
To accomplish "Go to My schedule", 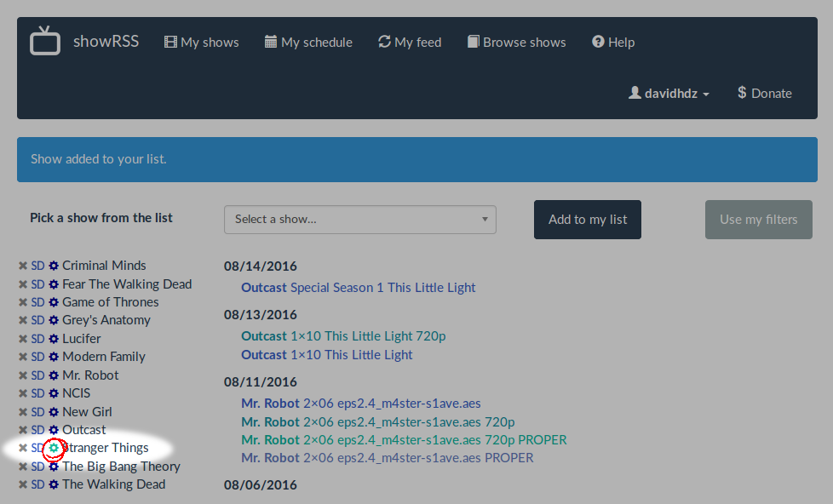I will [308, 42].
